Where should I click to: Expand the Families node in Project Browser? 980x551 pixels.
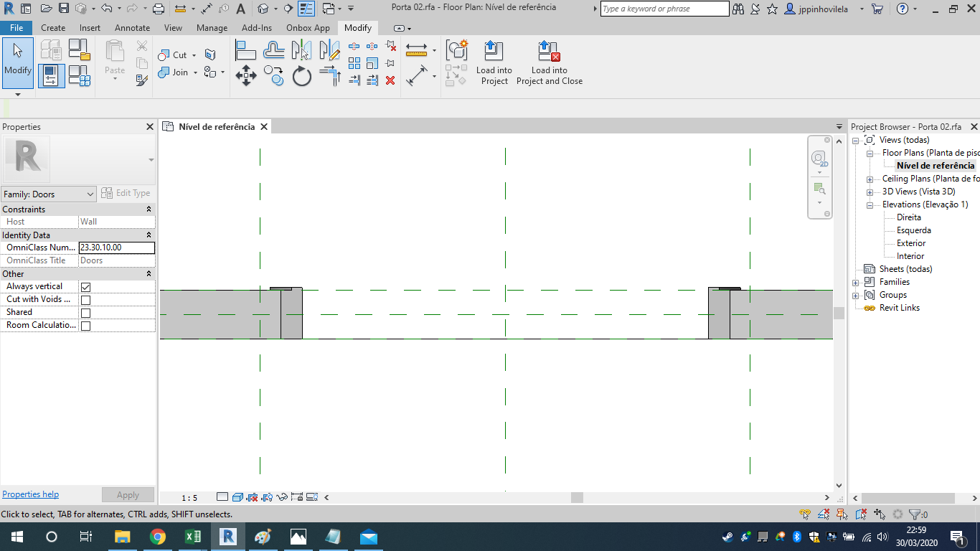(854, 281)
